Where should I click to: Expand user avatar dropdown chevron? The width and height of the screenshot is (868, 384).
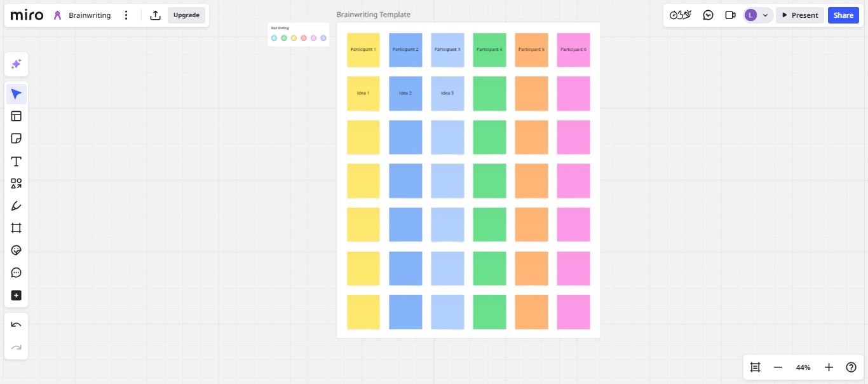[765, 15]
